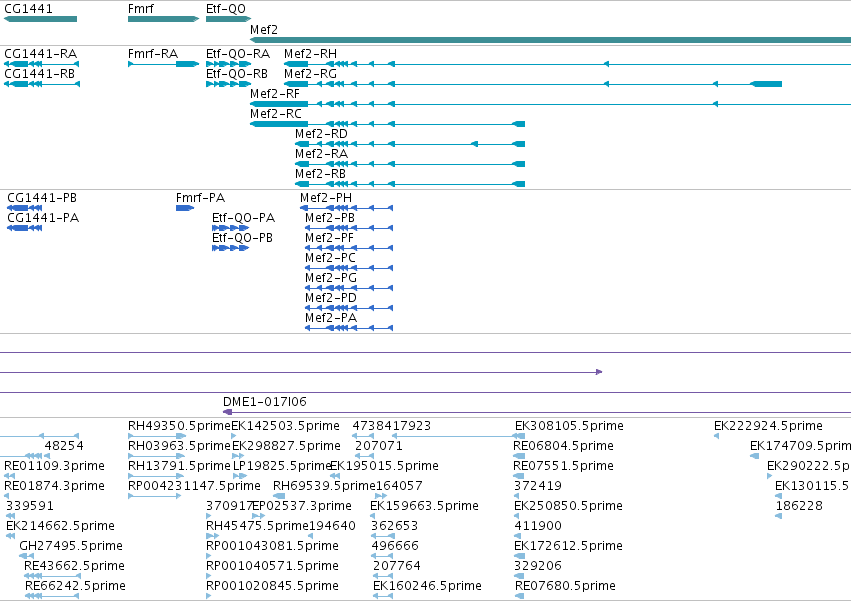The height and width of the screenshot is (601, 851).
Task: Select the Etf-QO-PB protein label
Action: 243,238
